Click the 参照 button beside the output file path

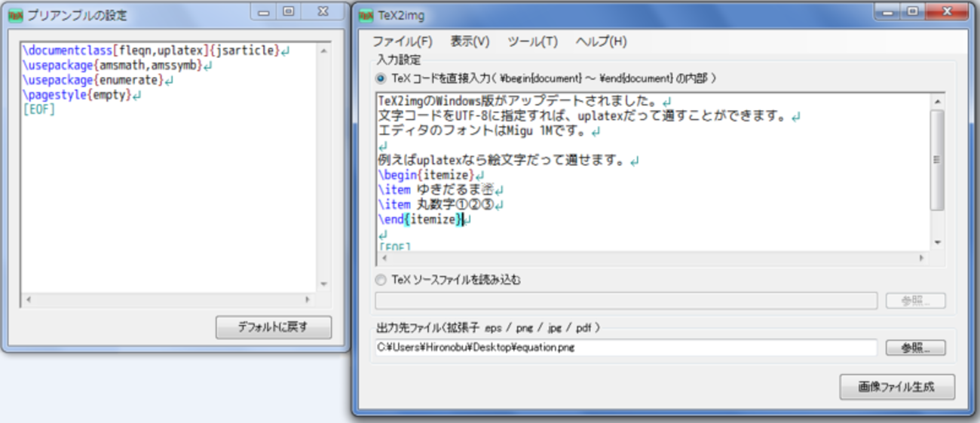click(915, 348)
